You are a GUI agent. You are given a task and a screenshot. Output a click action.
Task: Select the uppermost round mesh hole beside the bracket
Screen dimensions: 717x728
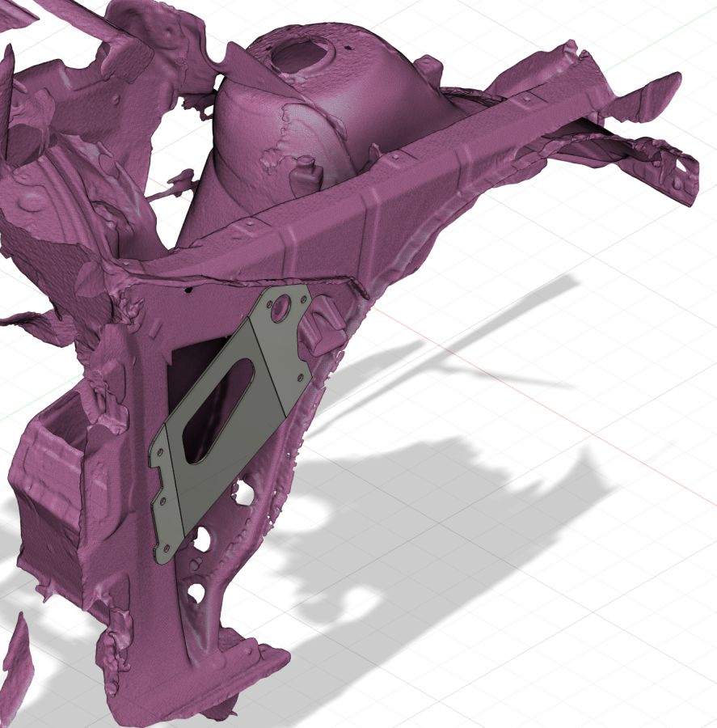click(x=241, y=489)
